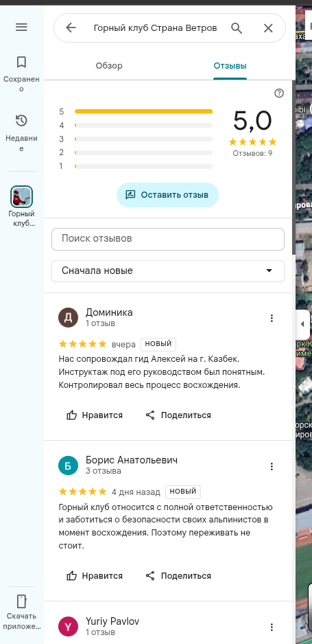Like Доминика's review with Нравится
This screenshot has height=644, width=312.
point(95,415)
